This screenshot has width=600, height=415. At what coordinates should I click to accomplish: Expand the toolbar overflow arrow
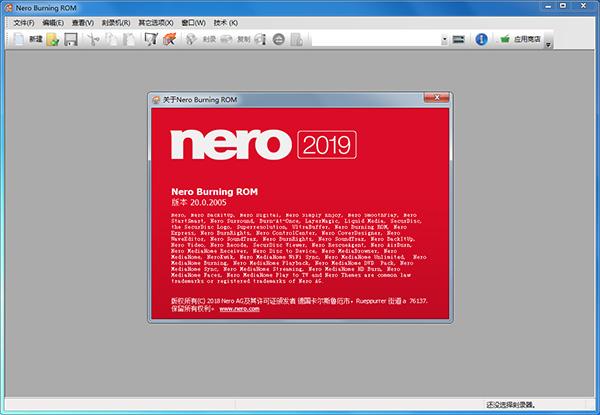(548, 45)
